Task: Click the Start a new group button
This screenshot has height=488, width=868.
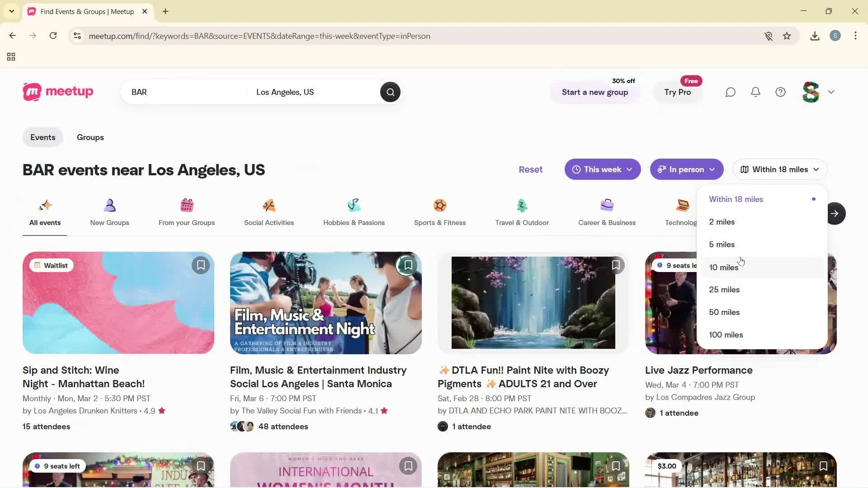Action: click(594, 92)
